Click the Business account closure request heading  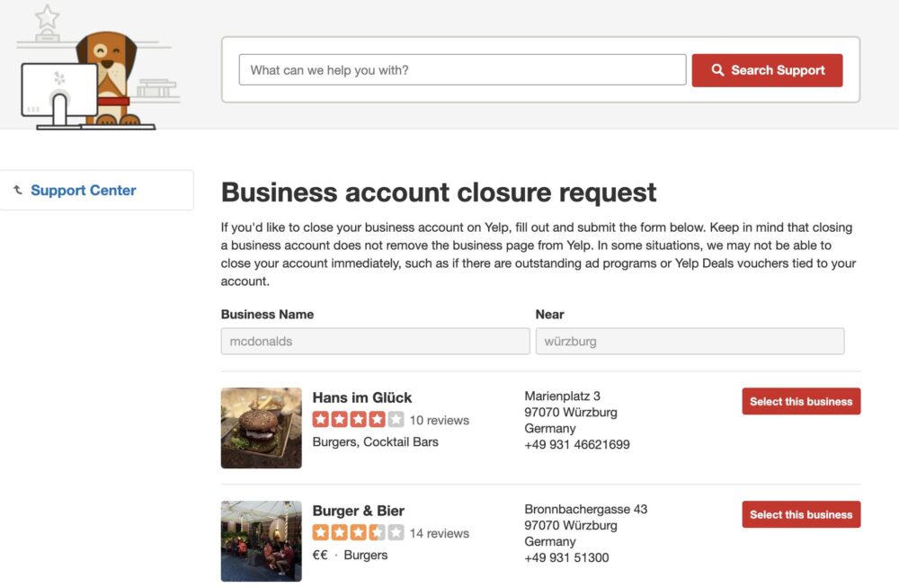[x=439, y=192]
